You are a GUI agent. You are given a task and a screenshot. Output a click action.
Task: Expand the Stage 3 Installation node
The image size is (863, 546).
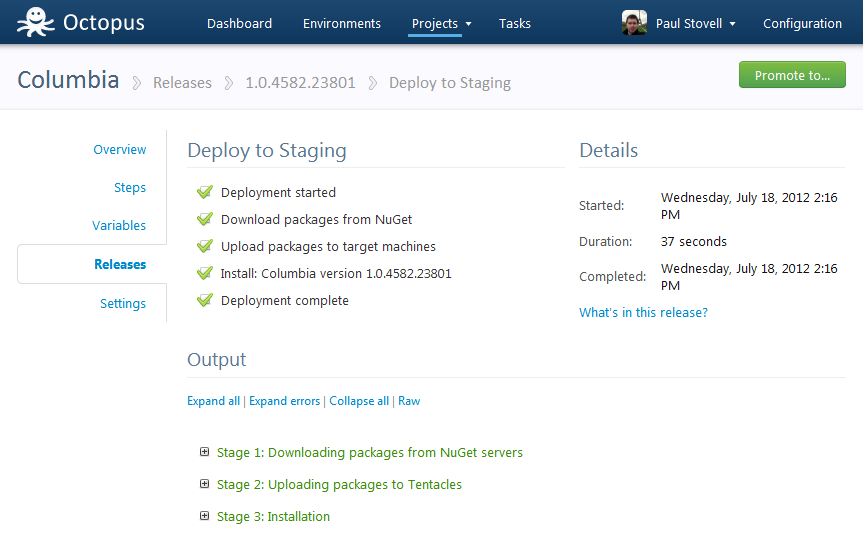205,516
